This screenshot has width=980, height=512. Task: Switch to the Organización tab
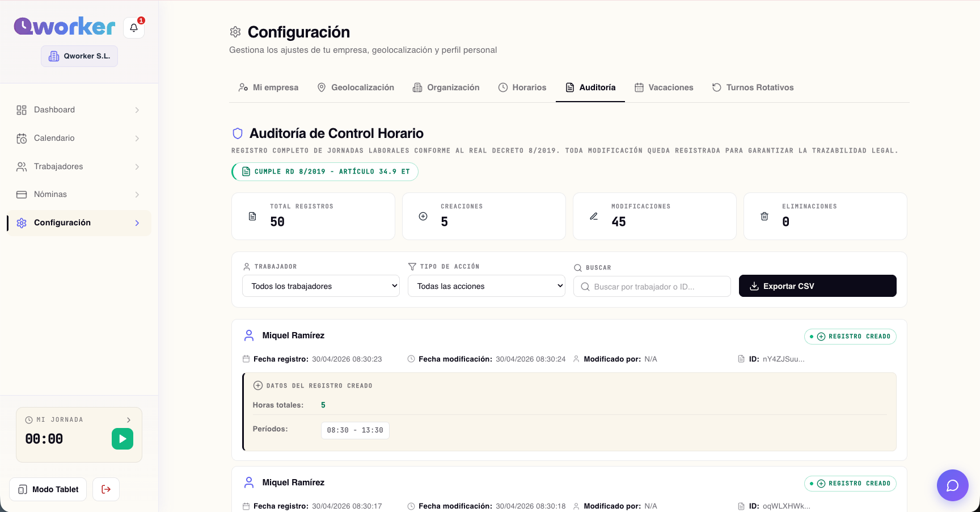click(446, 87)
